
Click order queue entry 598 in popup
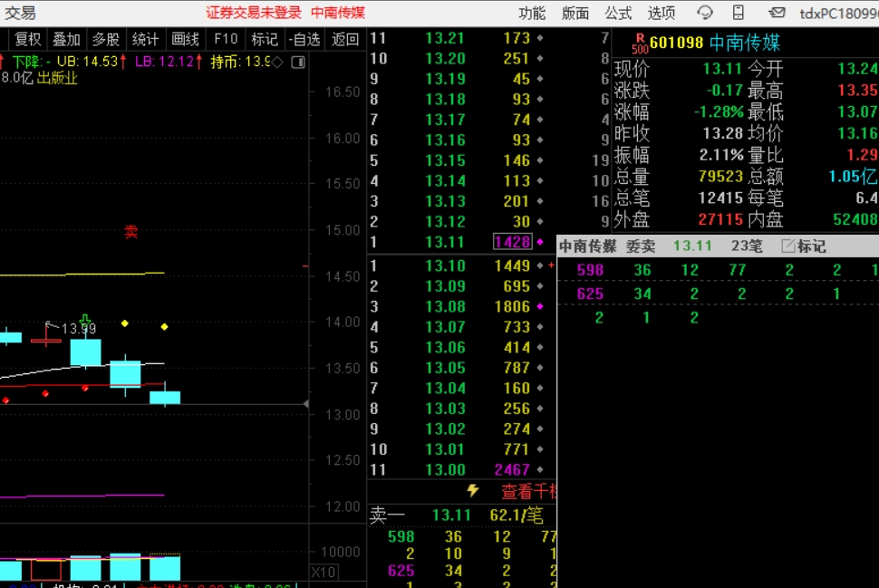coord(590,270)
